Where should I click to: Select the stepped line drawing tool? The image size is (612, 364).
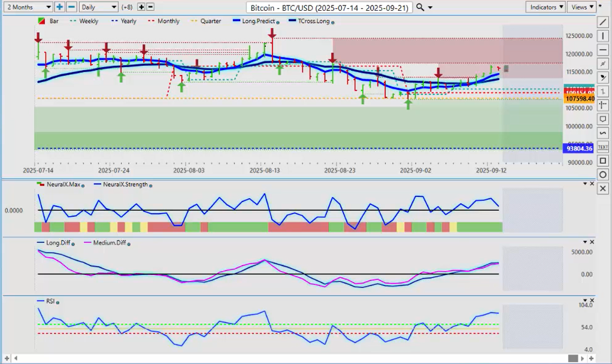tap(603, 91)
